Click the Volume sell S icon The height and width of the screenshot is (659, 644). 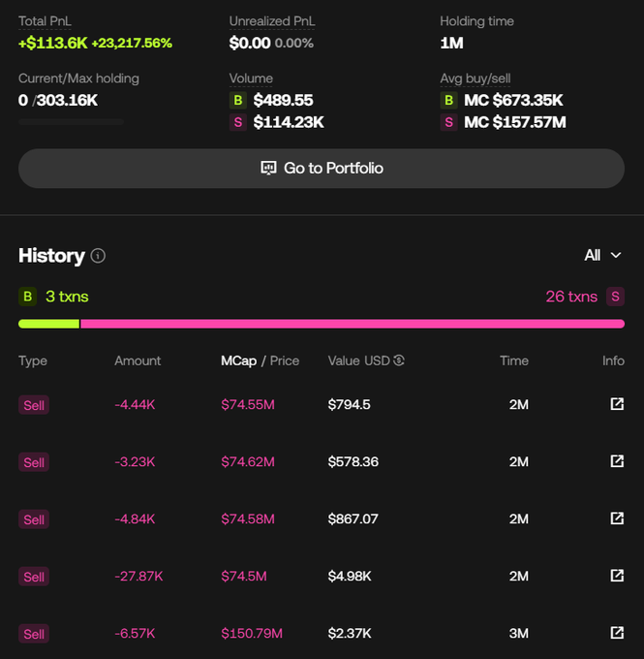pyautogui.click(x=238, y=122)
